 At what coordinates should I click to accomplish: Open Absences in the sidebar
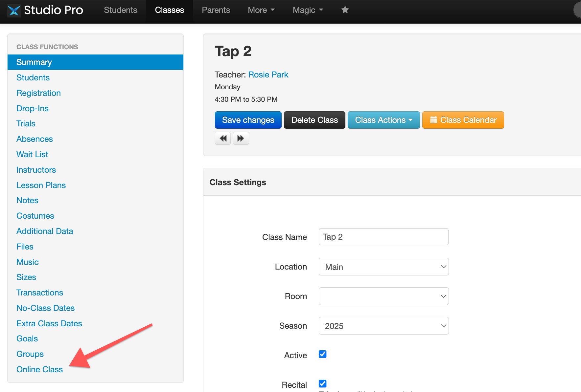point(35,139)
